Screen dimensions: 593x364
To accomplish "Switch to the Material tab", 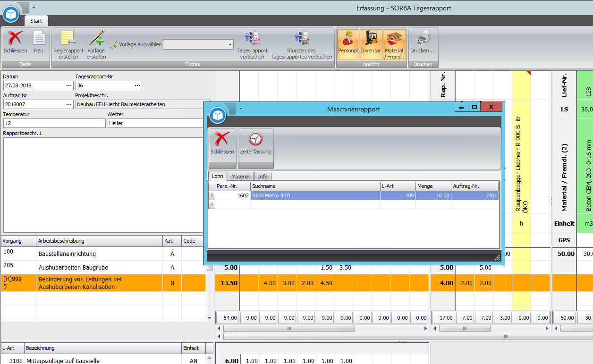I will point(240,177).
